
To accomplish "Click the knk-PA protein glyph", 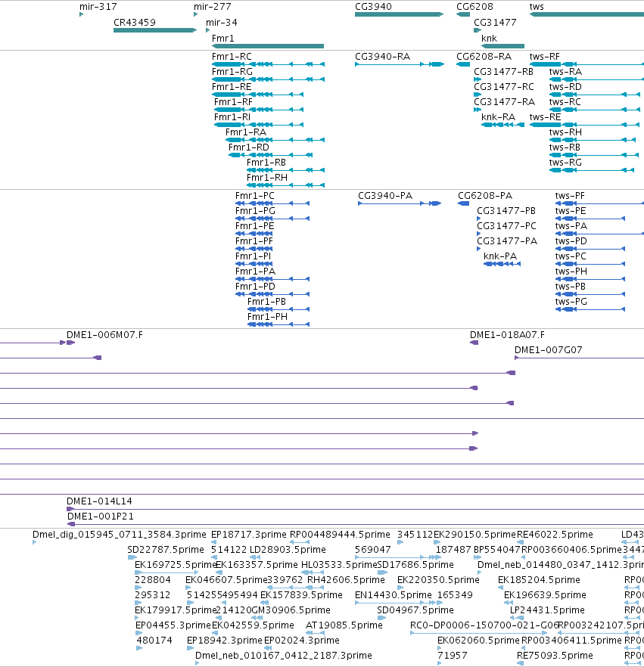I will (502, 264).
